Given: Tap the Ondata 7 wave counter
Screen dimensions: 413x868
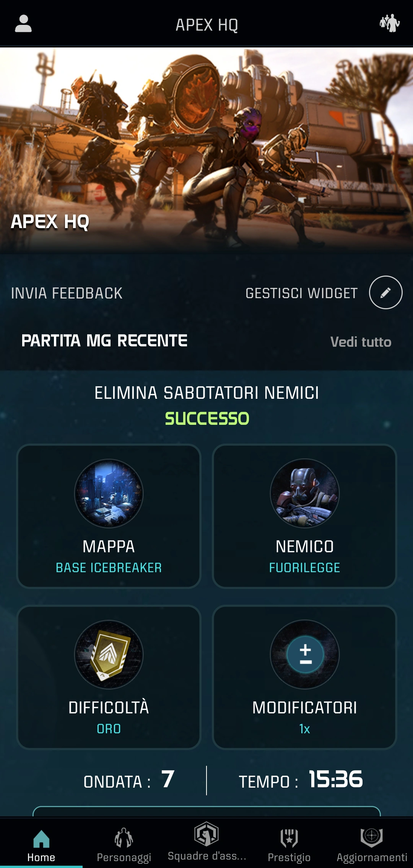Looking at the screenshot, I should [129, 780].
